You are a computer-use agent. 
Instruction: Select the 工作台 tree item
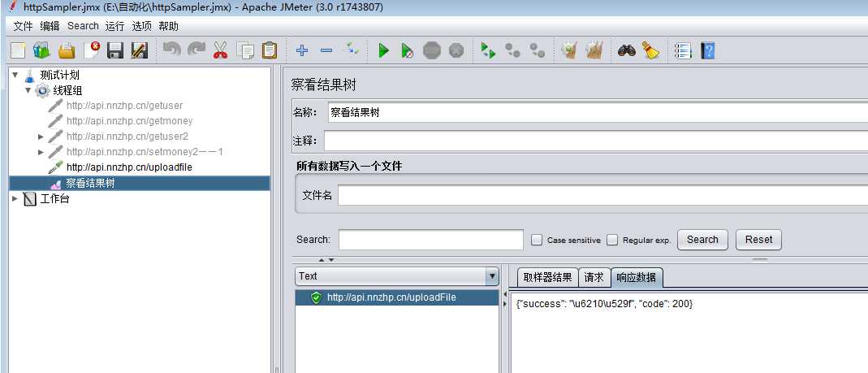tap(54, 199)
